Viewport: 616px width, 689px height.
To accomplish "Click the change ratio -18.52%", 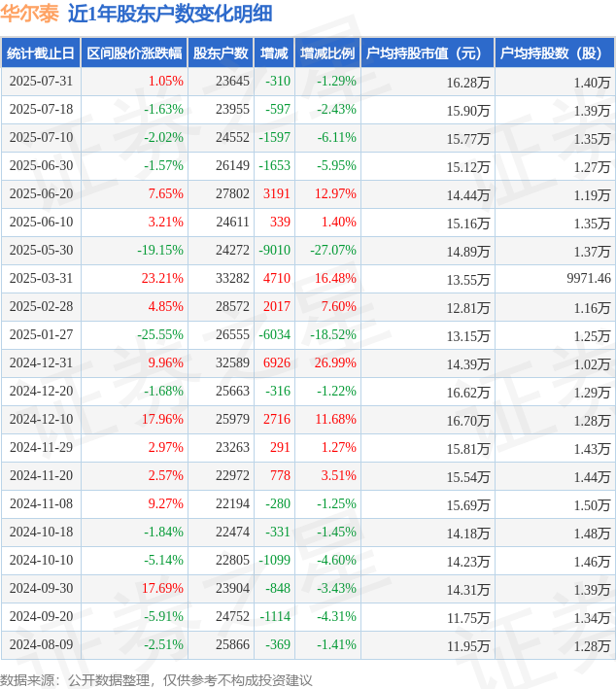I will click(x=333, y=334).
